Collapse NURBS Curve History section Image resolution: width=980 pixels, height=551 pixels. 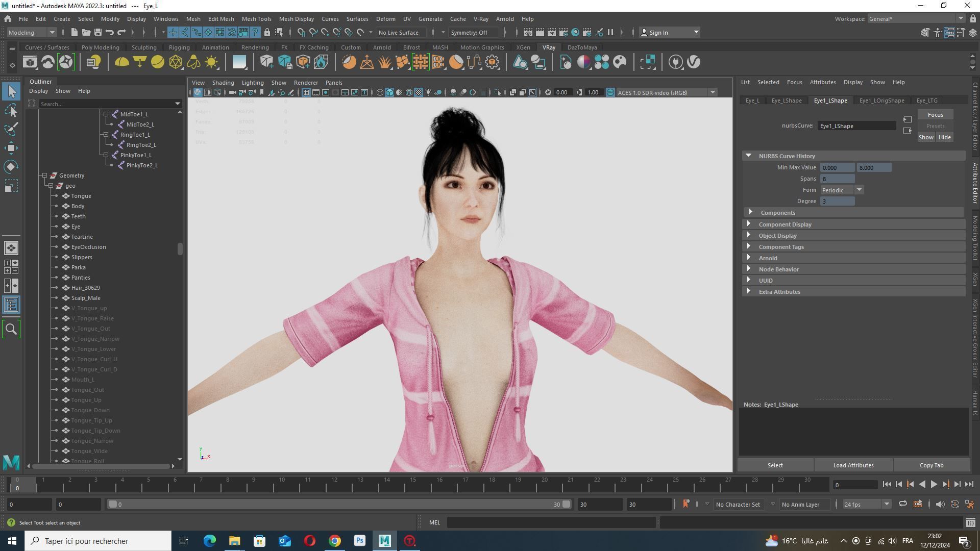748,156
